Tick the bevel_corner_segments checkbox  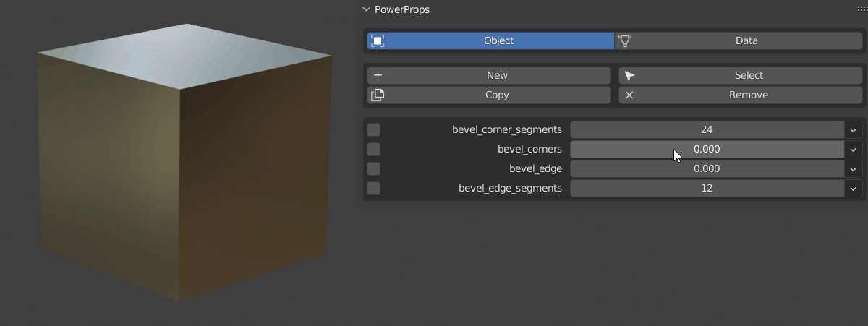coord(373,129)
